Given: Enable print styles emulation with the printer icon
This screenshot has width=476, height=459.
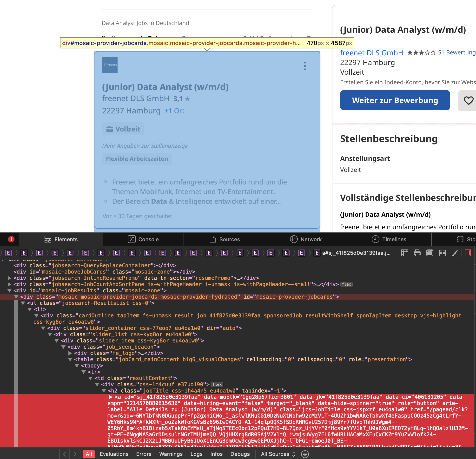Looking at the screenshot, I should click(x=417, y=253).
